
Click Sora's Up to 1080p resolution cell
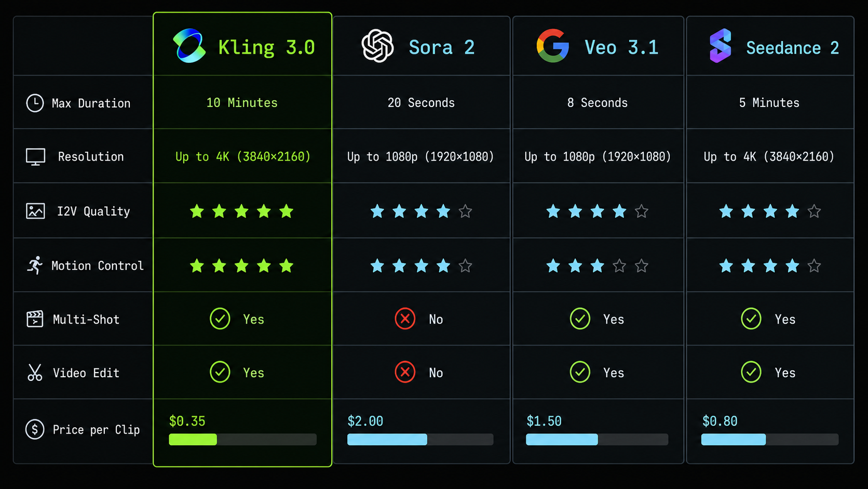pyautogui.click(x=421, y=157)
